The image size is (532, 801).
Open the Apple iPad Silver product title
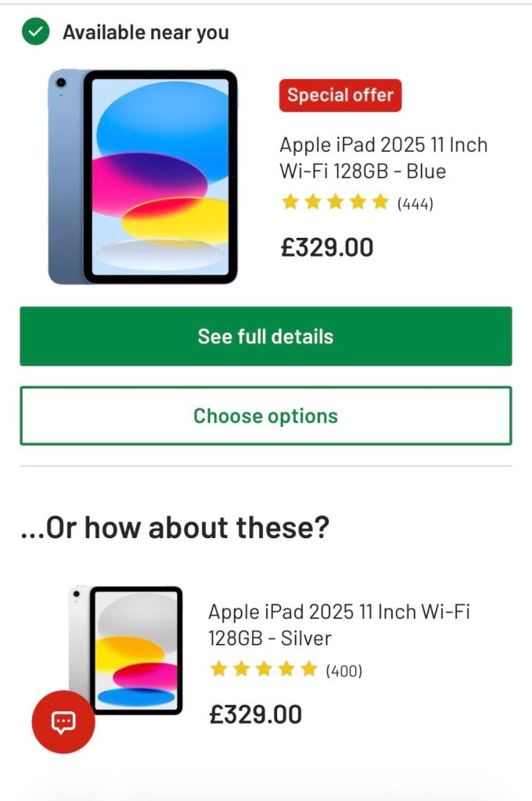pyautogui.click(x=340, y=624)
